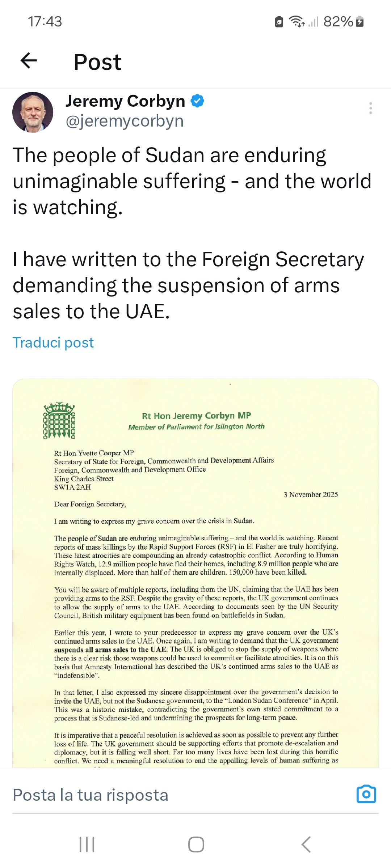The image size is (391, 868).
Task: Tap the status bar clock 17:43
Action: coord(45,22)
